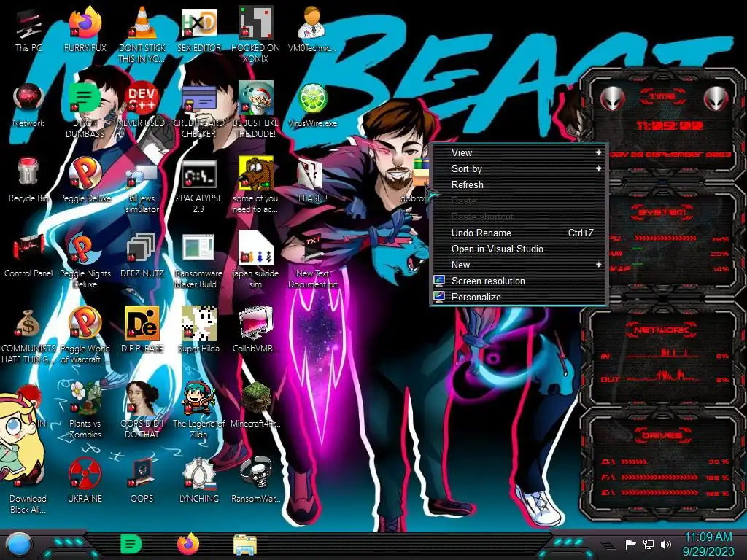Open Personalize from the context menu

[519, 297]
